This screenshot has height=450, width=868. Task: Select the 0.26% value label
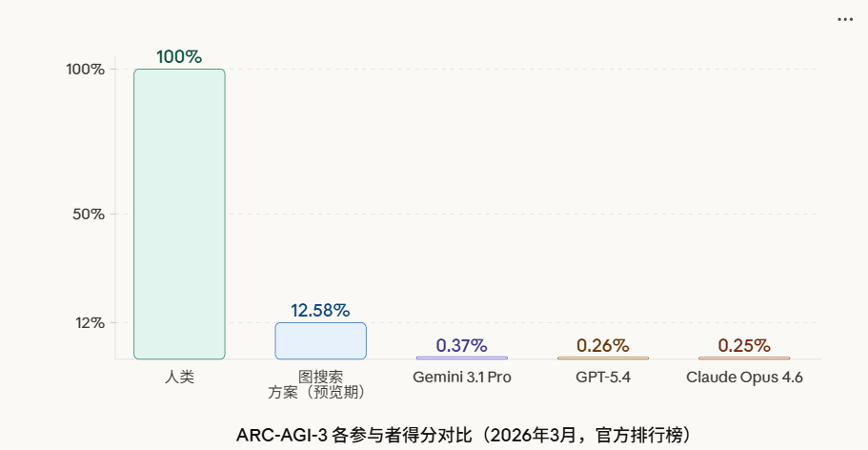603,345
